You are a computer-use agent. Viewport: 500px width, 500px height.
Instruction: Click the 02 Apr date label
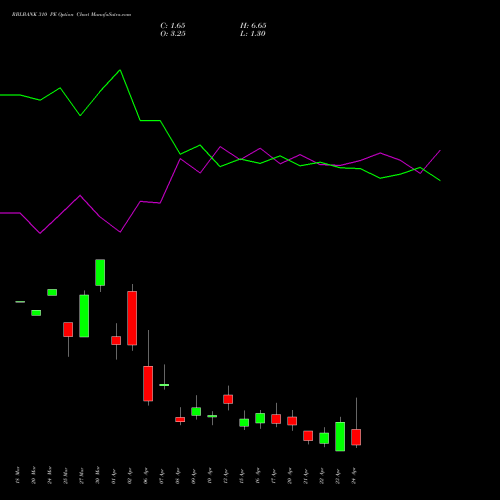pos(130,475)
